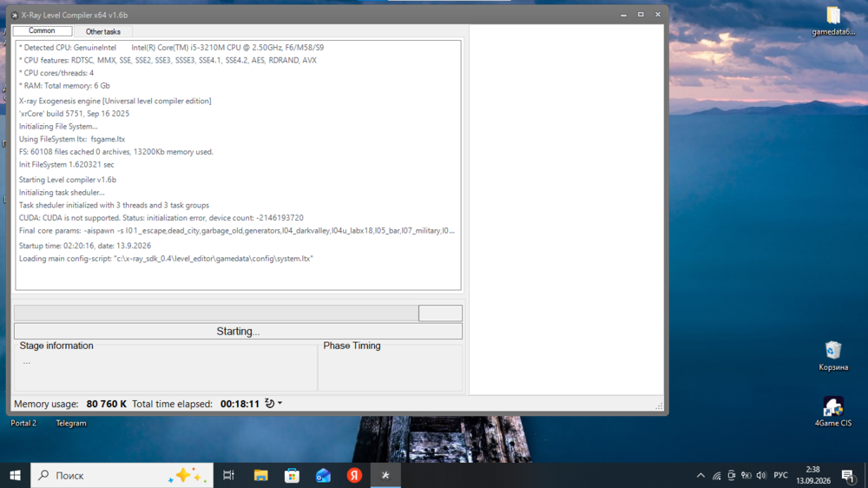Expand the hidden tray icons chevron

click(700, 475)
